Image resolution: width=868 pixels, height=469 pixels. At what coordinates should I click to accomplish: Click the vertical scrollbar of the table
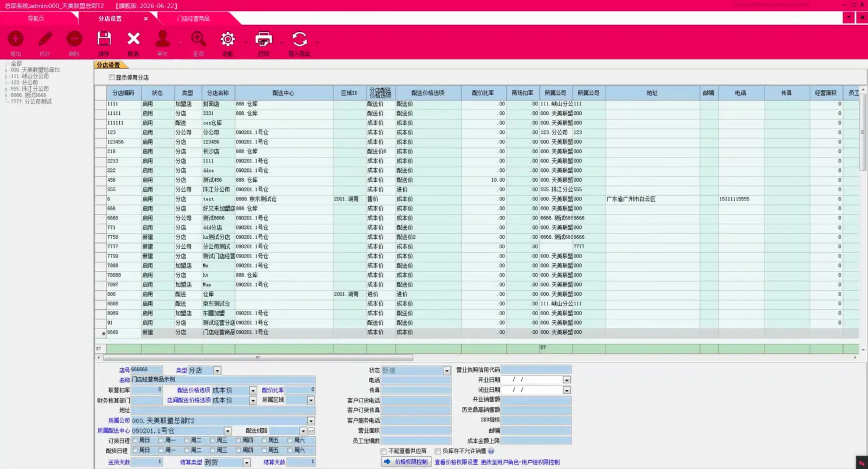863,132
